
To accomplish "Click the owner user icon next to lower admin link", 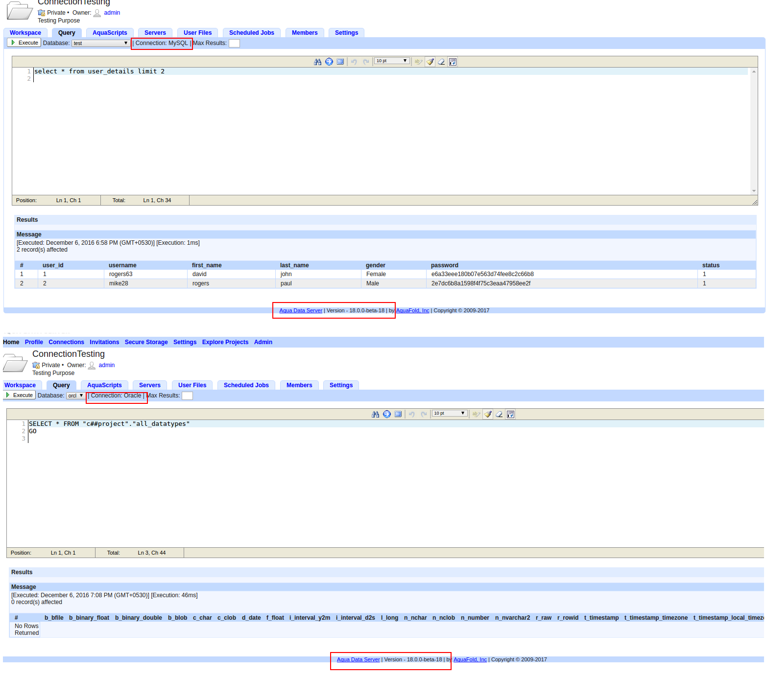I will [92, 365].
